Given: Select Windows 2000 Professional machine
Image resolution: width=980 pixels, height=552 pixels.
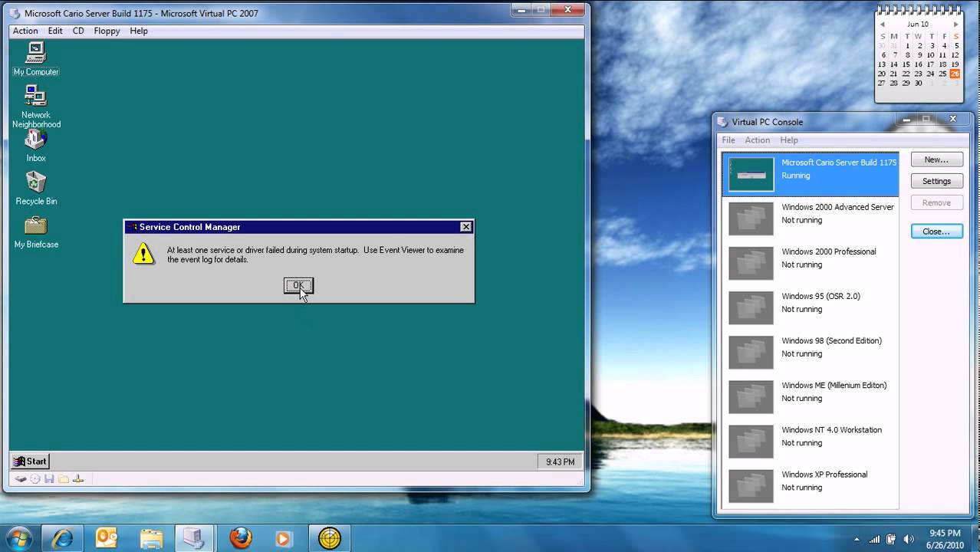Looking at the screenshot, I should pos(811,264).
